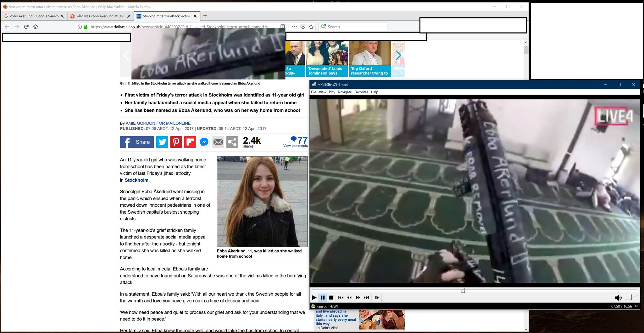
Task: Click Paused [H/W] status text
Action: [x=327, y=306]
